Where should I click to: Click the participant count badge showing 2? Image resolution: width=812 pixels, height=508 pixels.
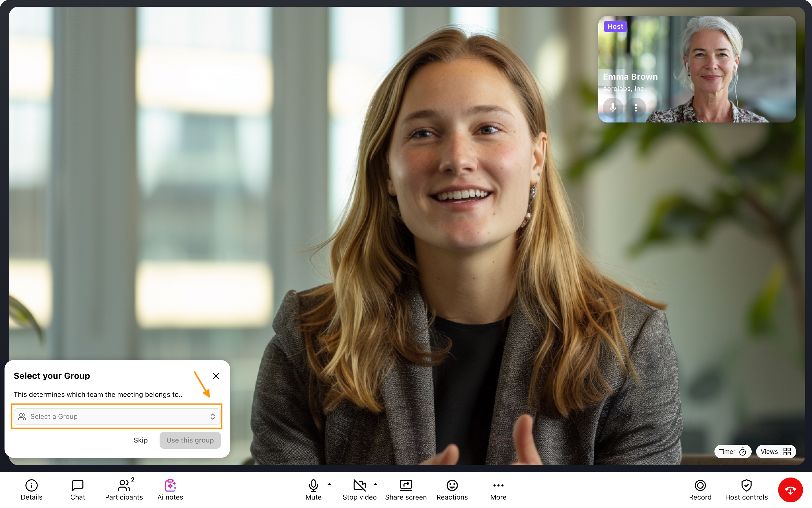pos(133,479)
